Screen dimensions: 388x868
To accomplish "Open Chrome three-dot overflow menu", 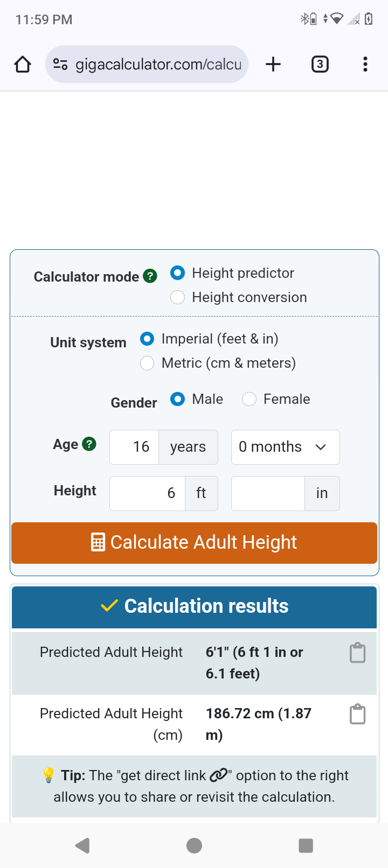I will (x=365, y=65).
